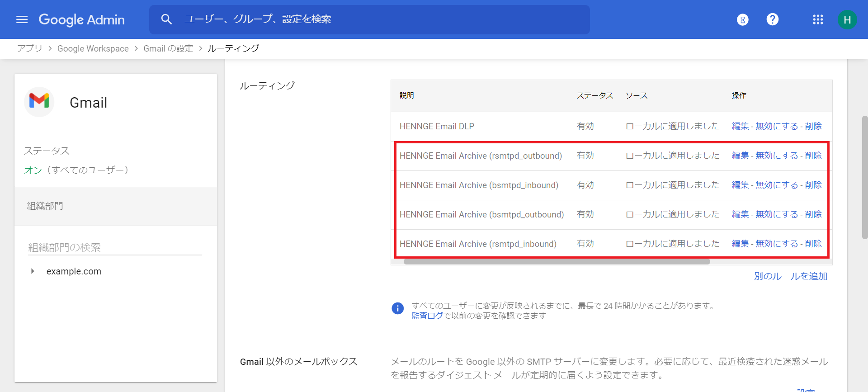Delete the rsmtpd_outbound archive rule
Screen dimensions: 868x392
click(813, 156)
